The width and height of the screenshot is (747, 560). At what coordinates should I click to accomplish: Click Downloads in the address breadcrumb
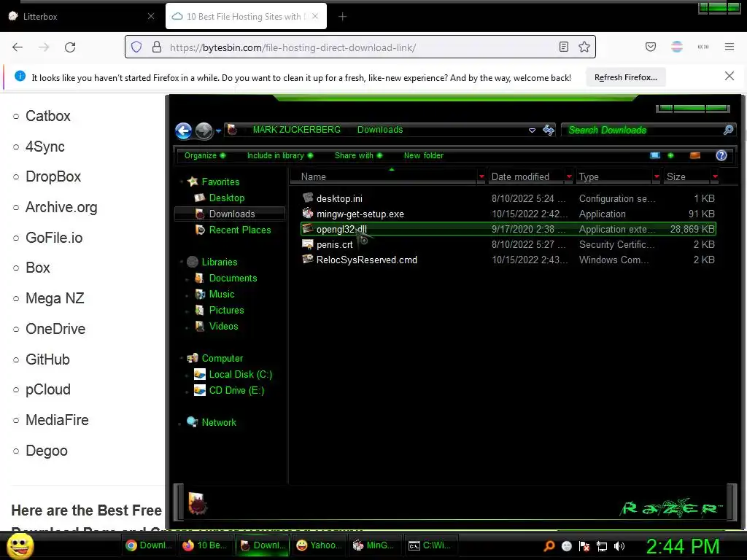coord(379,130)
